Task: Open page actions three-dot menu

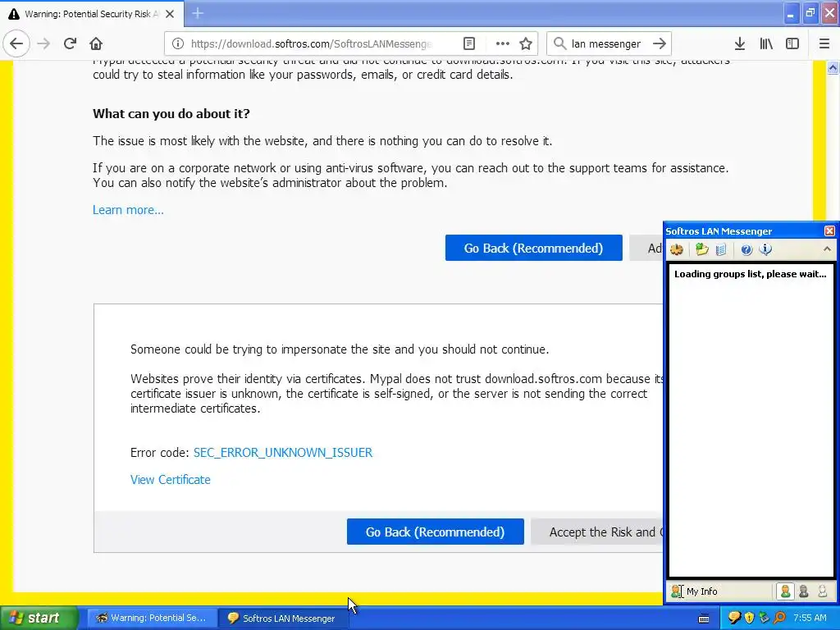Action: coord(503,43)
